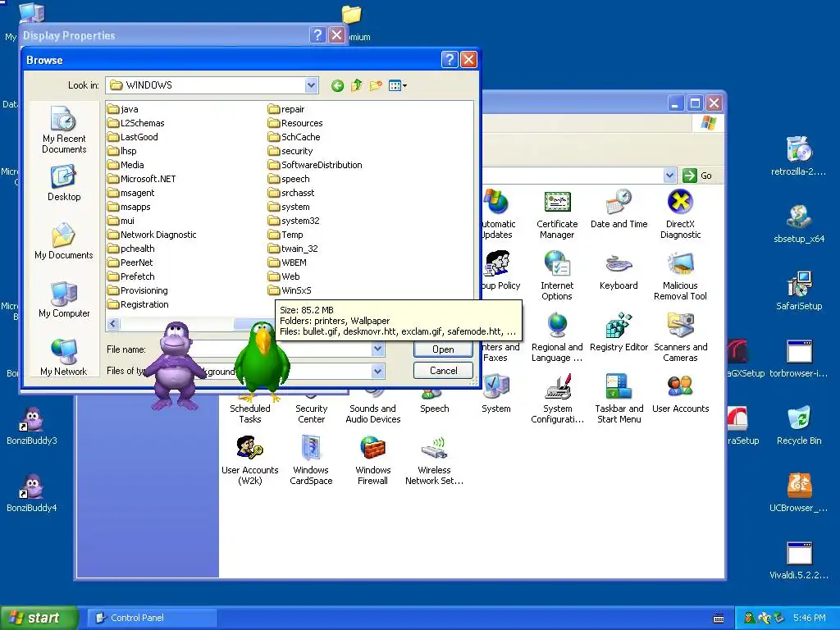Click file list left scroll arrow
The height and width of the screenshot is (630, 840).
(x=113, y=323)
